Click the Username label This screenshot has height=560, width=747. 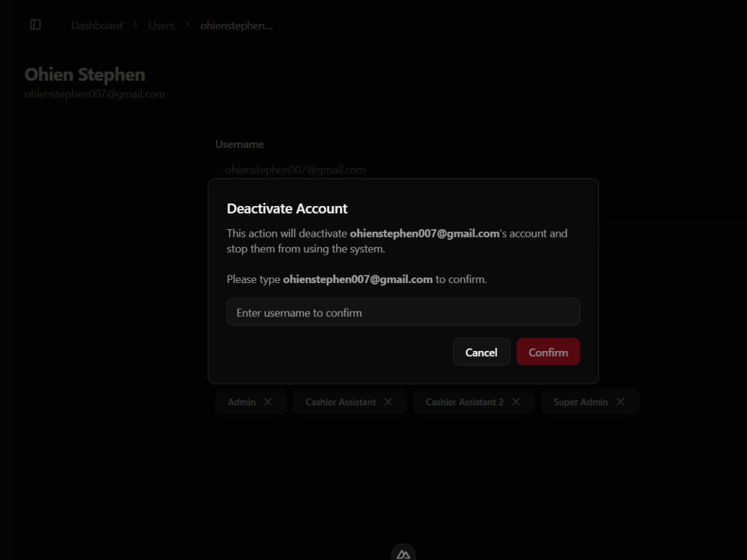[x=240, y=144]
